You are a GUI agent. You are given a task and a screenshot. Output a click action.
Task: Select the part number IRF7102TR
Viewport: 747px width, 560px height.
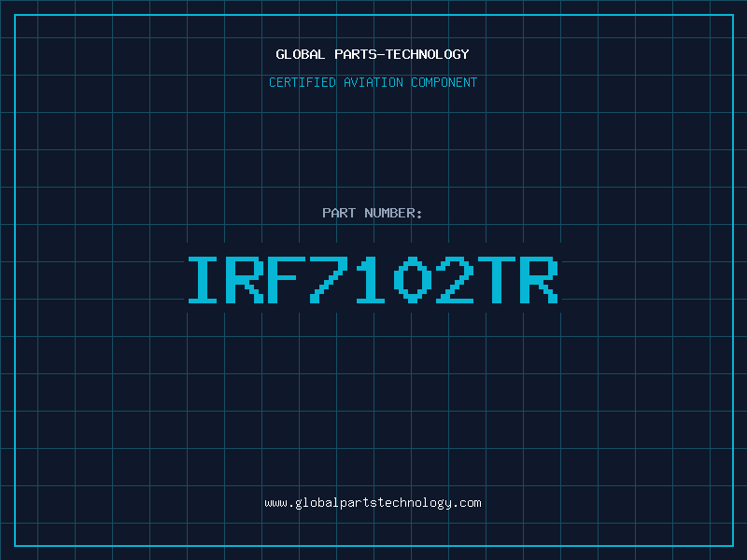point(373,280)
